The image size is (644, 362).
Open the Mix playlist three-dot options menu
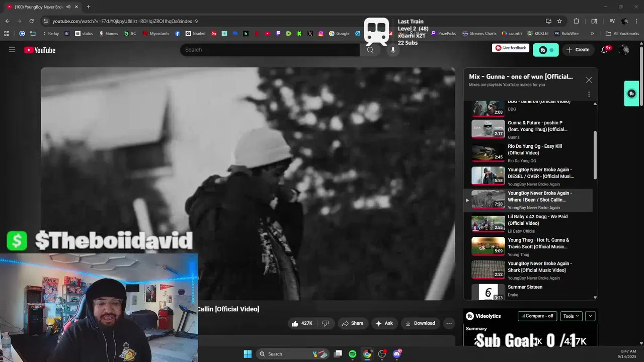tap(589, 94)
